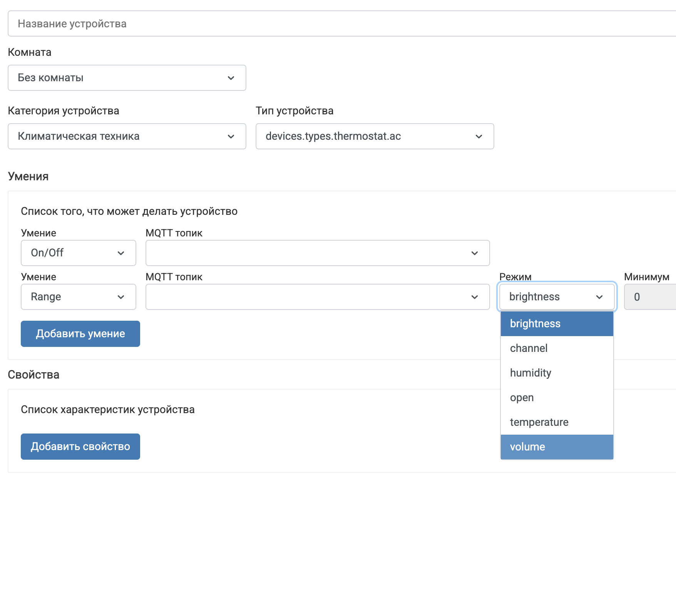
Task: Collapse the brightness mode dropdown
Action: 557,297
